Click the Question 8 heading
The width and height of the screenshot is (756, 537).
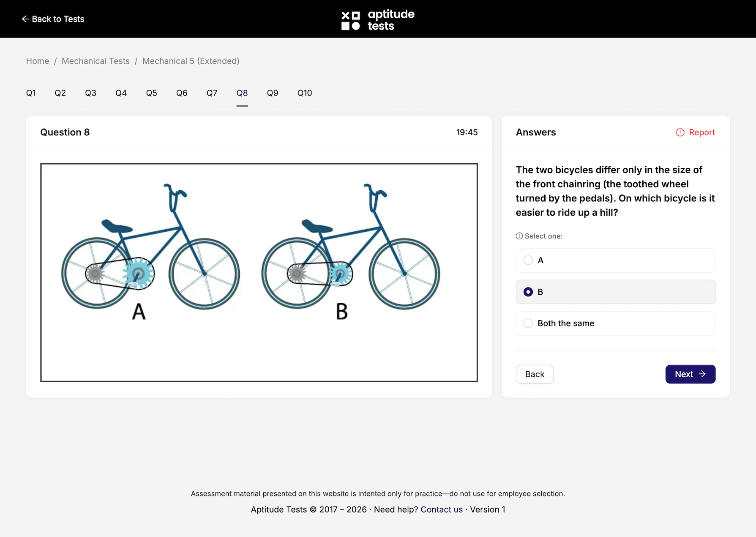click(x=65, y=132)
